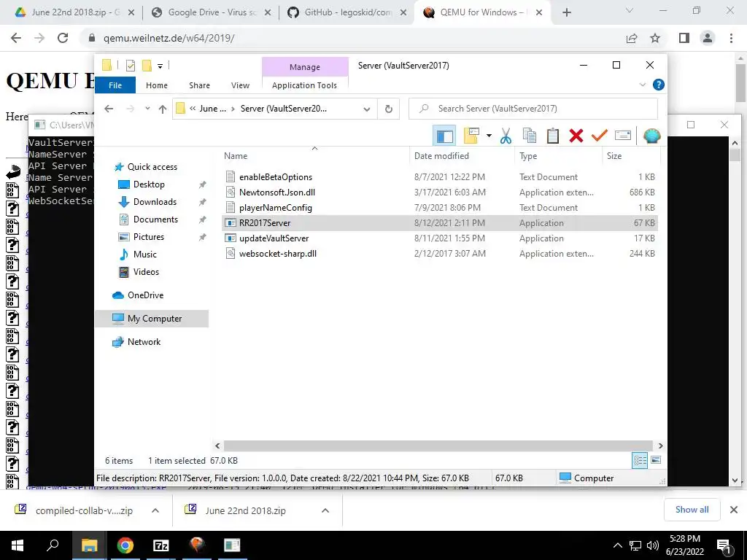
Task: Select Network in navigation pane
Action: point(144,342)
